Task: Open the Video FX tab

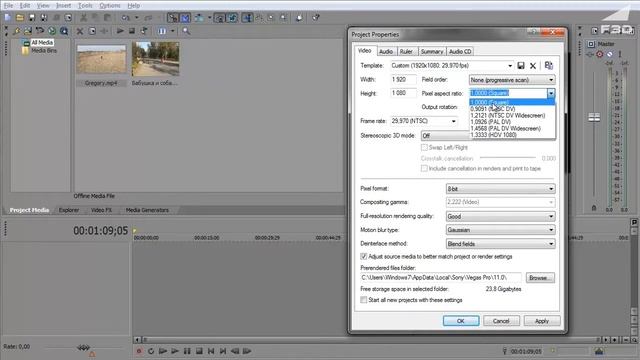Action: point(101,210)
